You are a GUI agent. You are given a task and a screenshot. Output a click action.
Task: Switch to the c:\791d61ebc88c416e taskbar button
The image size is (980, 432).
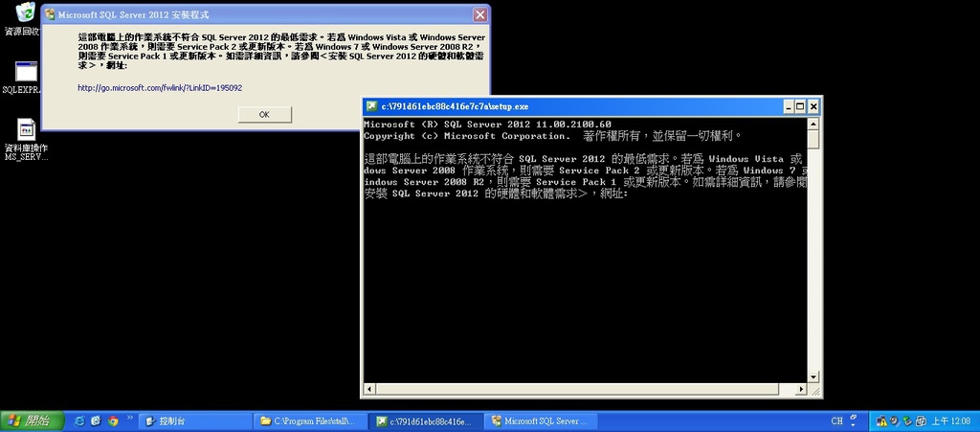(426, 421)
